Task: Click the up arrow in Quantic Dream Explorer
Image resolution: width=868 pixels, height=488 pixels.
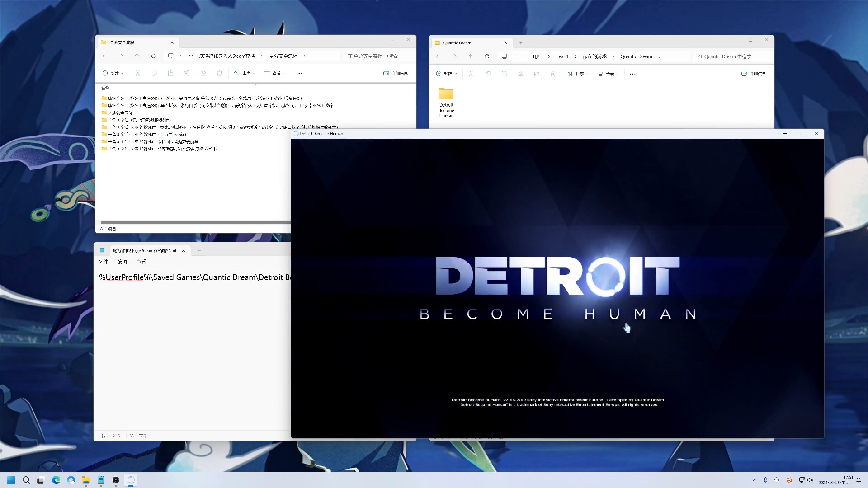Action: (x=471, y=56)
